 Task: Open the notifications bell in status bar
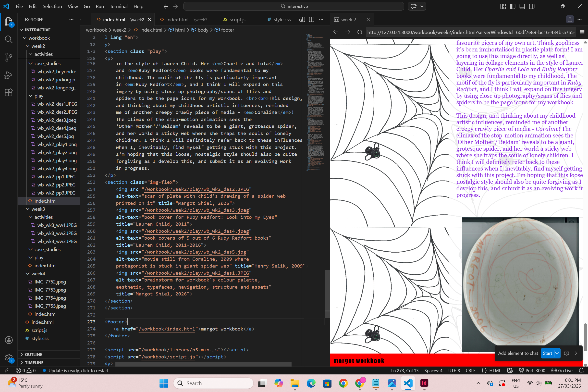(x=581, y=370)
